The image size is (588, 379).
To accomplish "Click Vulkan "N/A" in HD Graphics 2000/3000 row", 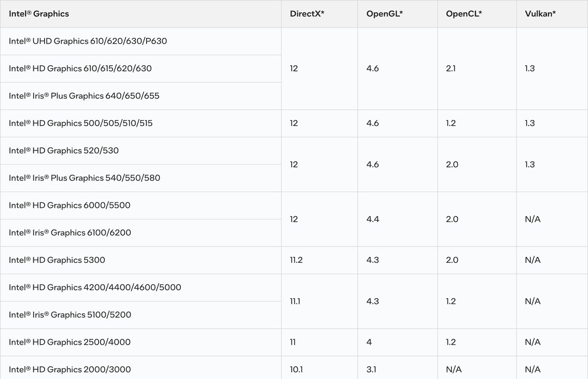I will (x=533, y=370).
